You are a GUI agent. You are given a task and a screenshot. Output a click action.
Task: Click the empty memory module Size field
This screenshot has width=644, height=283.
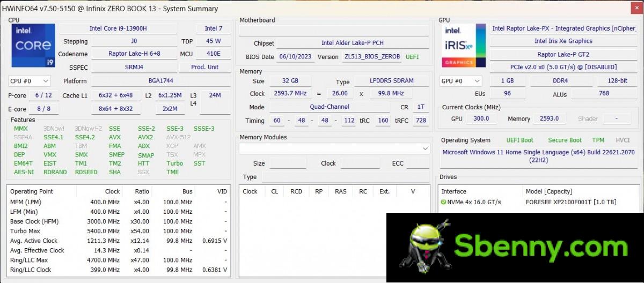click(288, 163)
